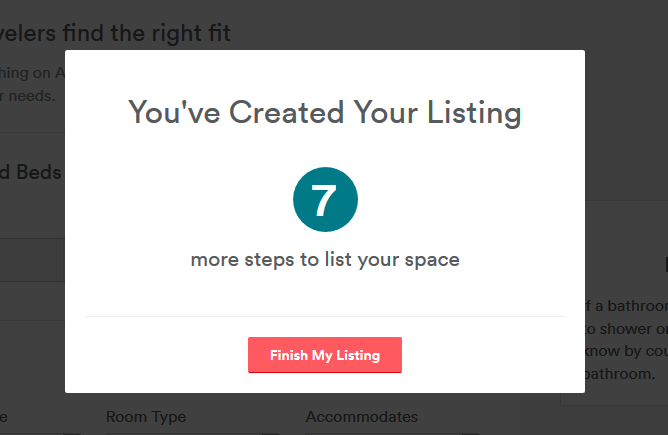Click the teal circle showing number 7
668x435 pixels.
pyautogui.click(x=325, y=201)
